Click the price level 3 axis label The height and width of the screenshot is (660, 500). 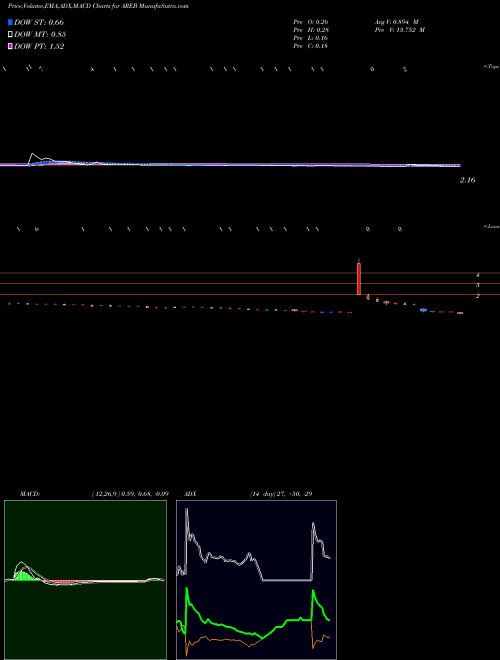478,285
